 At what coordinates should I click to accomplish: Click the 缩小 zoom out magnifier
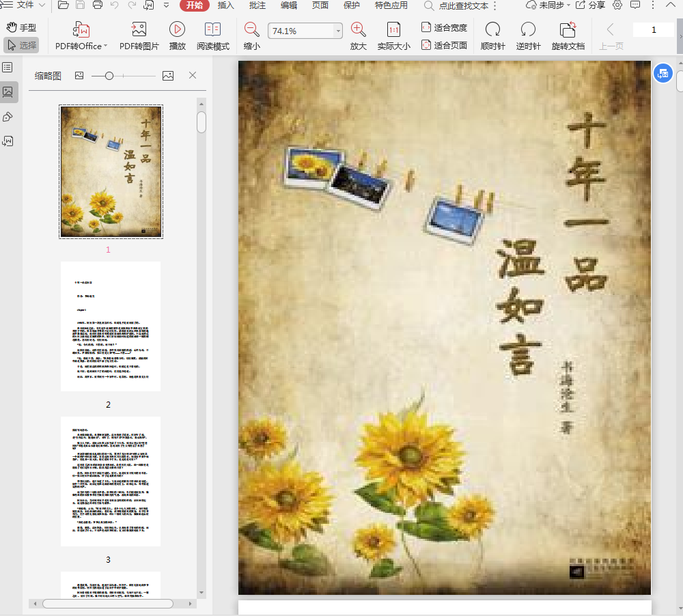(x=251, y=30)
